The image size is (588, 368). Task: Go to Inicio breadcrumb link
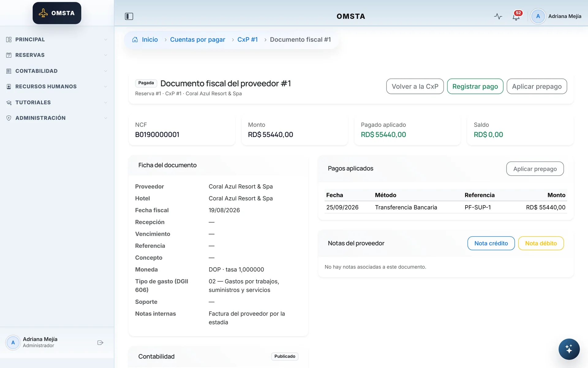point(150,40)
